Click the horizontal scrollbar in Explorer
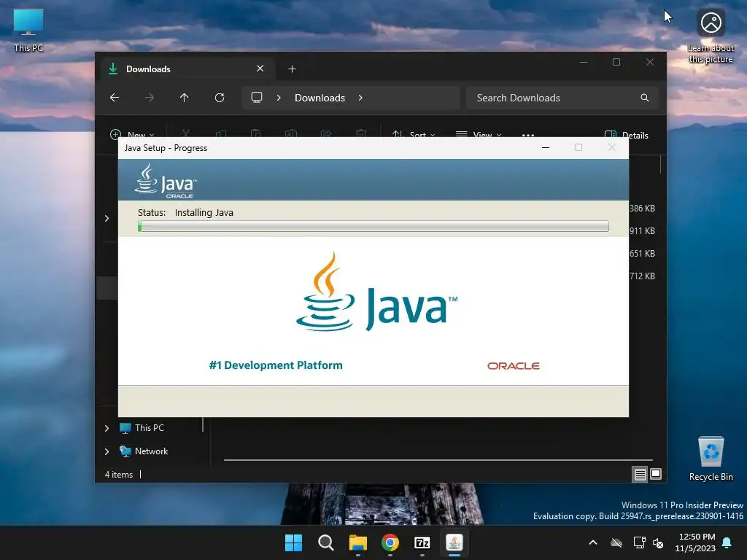The image size is (747, 560). point(438,460)
